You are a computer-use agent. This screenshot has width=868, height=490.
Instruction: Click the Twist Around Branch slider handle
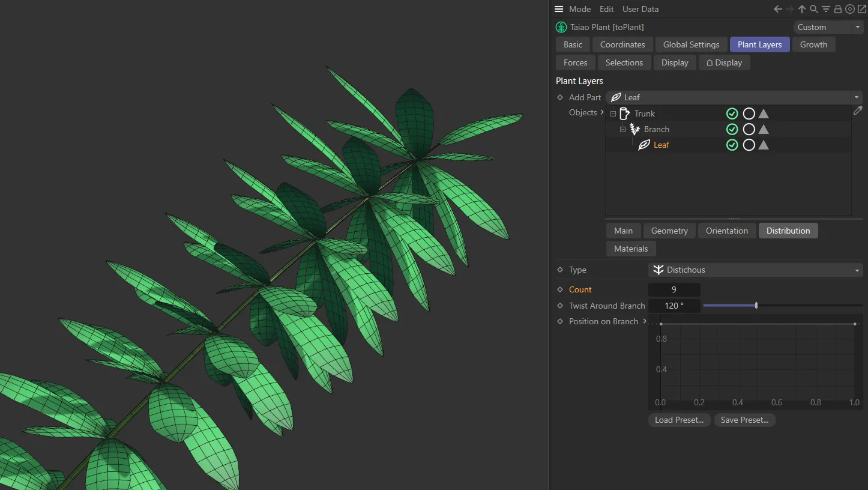pyautogui.click(x=756, y=306)
